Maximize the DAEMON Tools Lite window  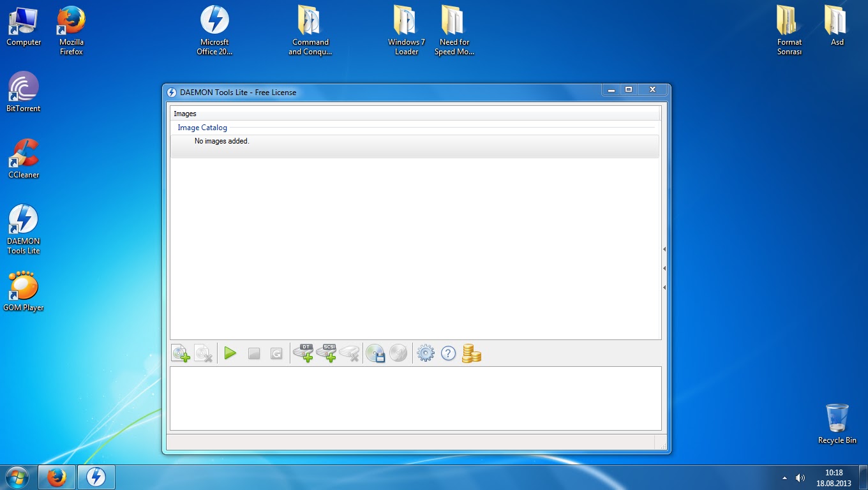629,90
